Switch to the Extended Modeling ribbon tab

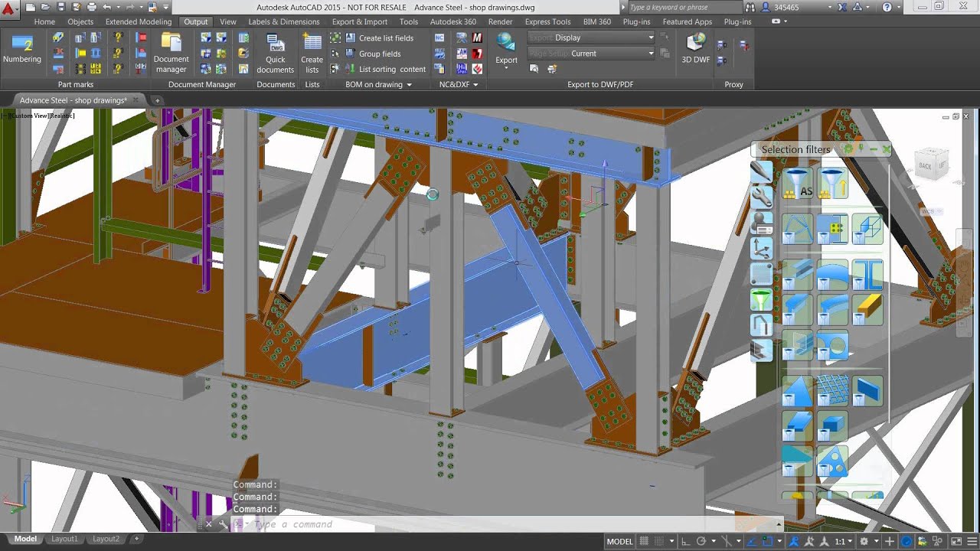tap(139, 21)
